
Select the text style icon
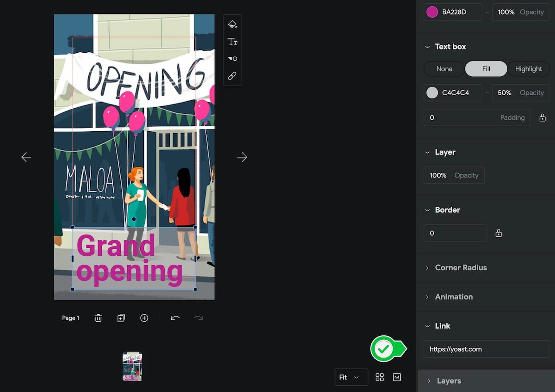(x=233, y=42)
